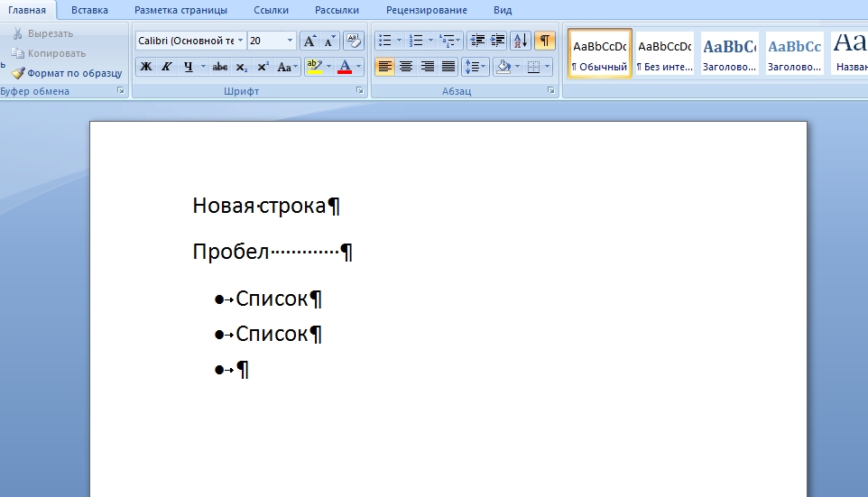The height and width of the screenshot is (497, 868).
Task: Open the Буфер обмена dialog launcher
Action: (x=121, y=91)
